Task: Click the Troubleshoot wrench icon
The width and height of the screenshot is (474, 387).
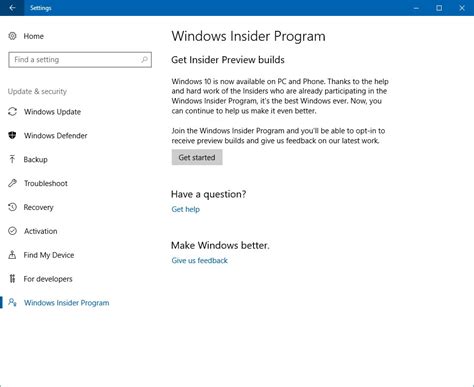Action: tap(12, 183)
